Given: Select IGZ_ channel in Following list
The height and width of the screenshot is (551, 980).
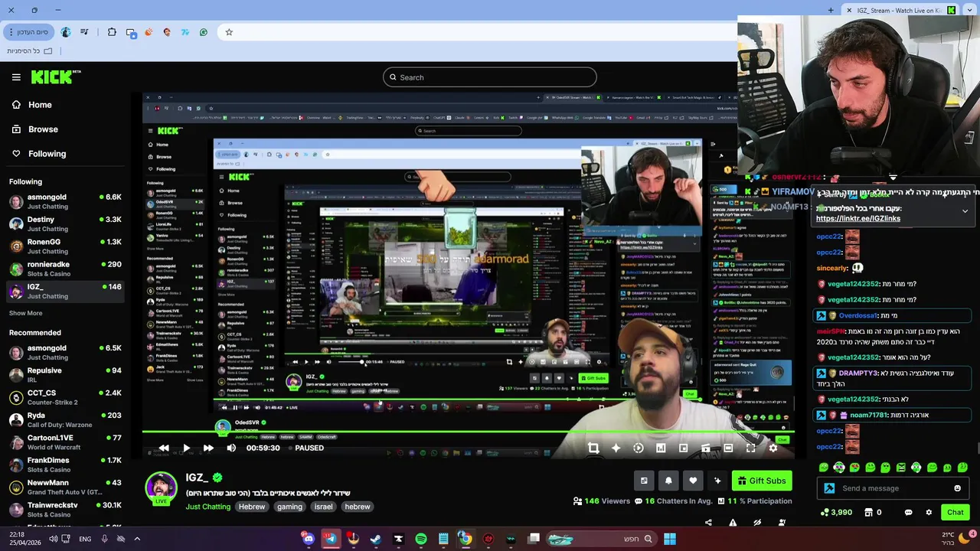Looking at the screenshot, I should [x=65, y=291].
